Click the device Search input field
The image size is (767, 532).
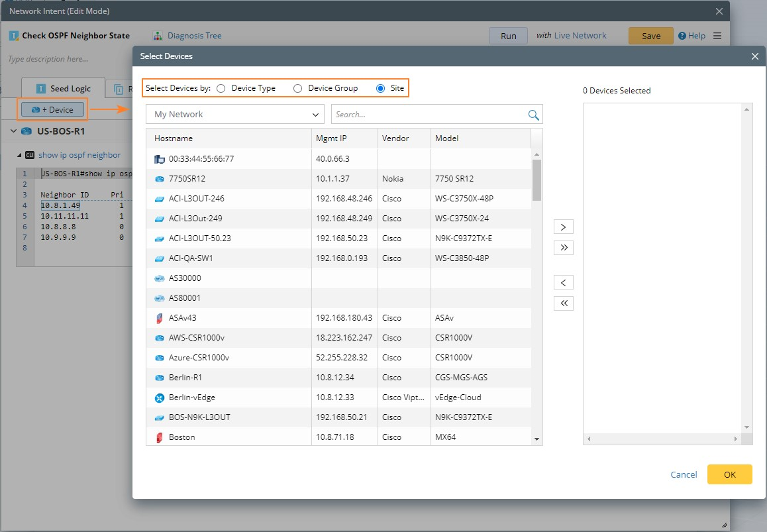click(427, 115)
